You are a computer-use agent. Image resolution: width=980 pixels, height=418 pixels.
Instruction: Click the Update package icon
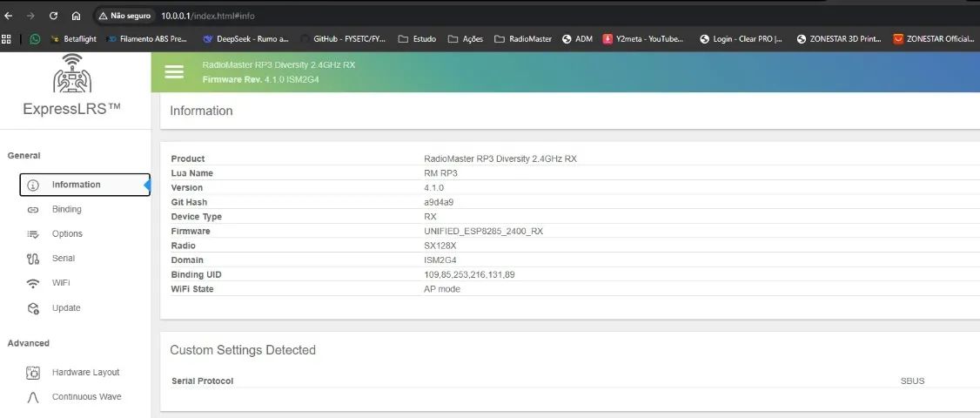(33, 308)
